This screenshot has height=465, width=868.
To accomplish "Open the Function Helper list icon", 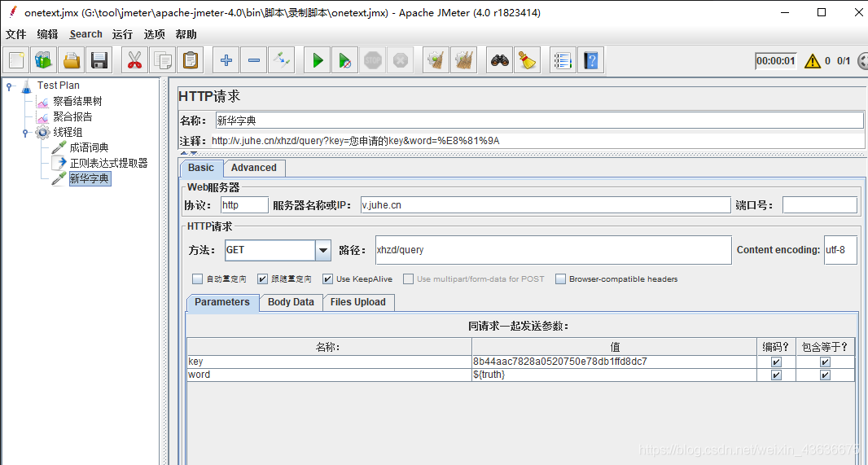I will click(563, 59).
